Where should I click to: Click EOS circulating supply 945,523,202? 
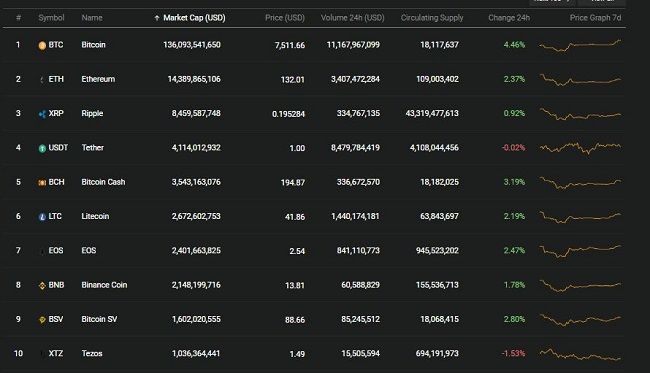tap(437, 251)
